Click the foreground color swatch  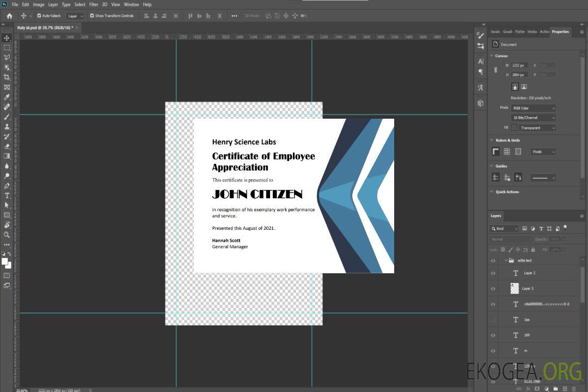pos(5,261)
